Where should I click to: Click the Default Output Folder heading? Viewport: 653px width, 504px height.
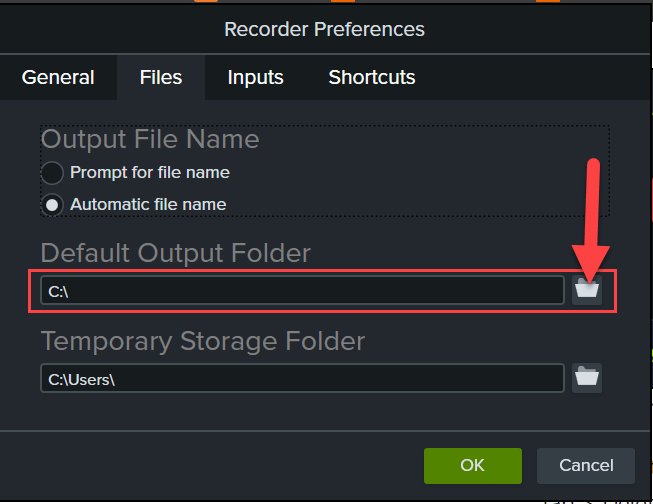click(x=176, y=253)
